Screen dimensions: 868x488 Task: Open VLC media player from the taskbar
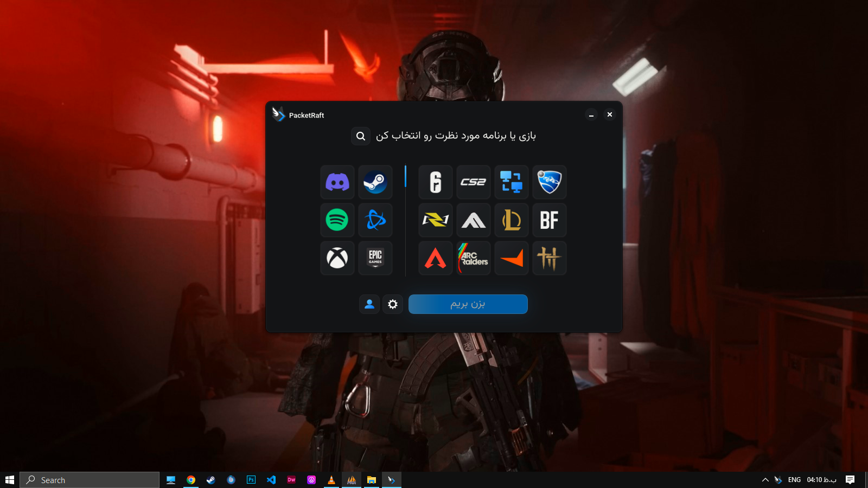click(331, 480)
